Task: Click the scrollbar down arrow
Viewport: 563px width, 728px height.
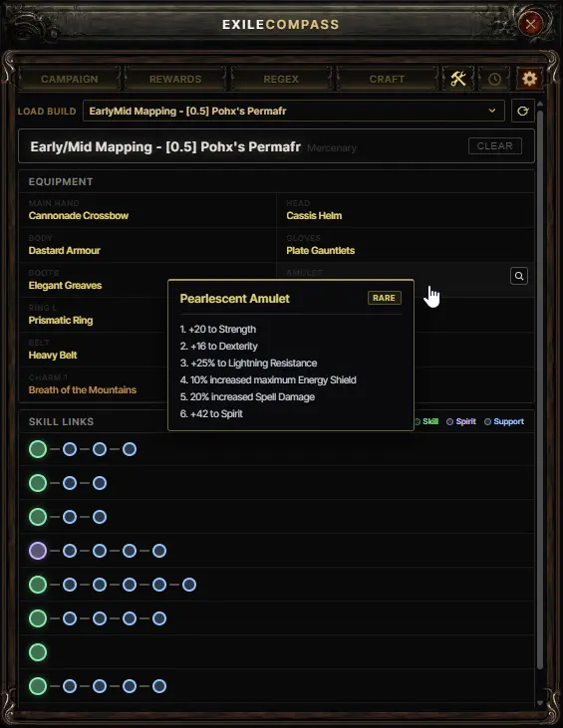Action: click(x=540, y=703)
